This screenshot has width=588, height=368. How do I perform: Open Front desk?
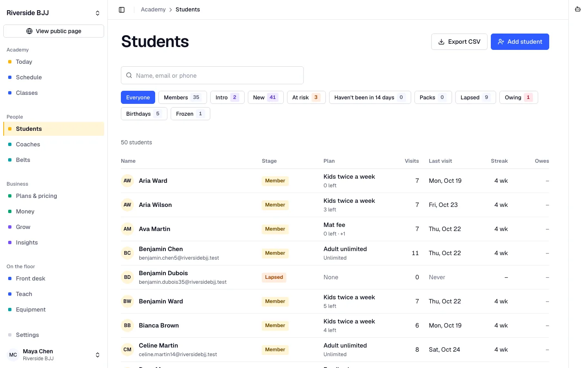pos(53,278)
